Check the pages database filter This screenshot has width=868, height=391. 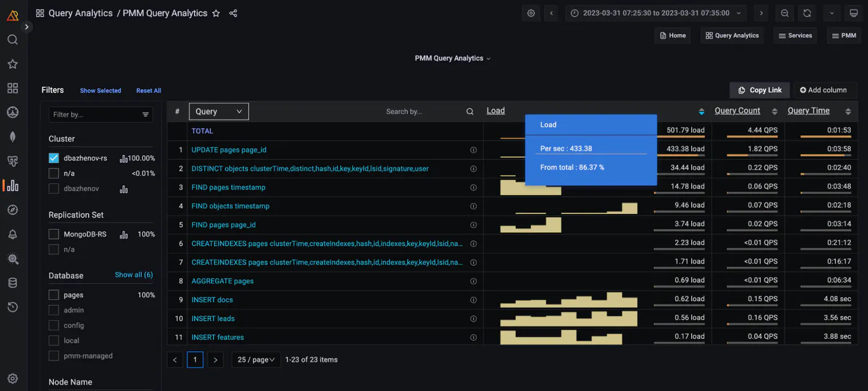click(54, 295)
